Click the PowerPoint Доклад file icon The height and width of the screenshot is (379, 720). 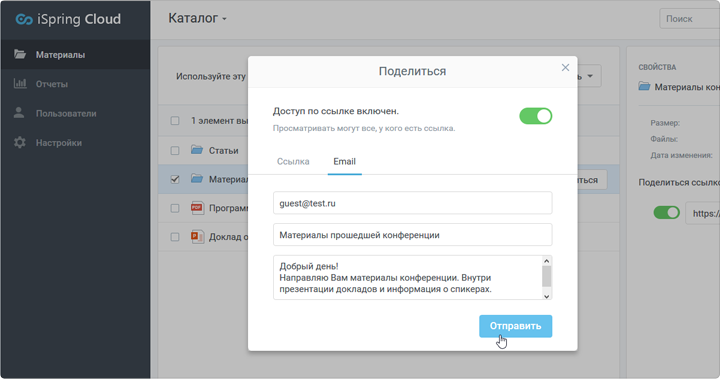pyautogui.click(x=197, y=237)
